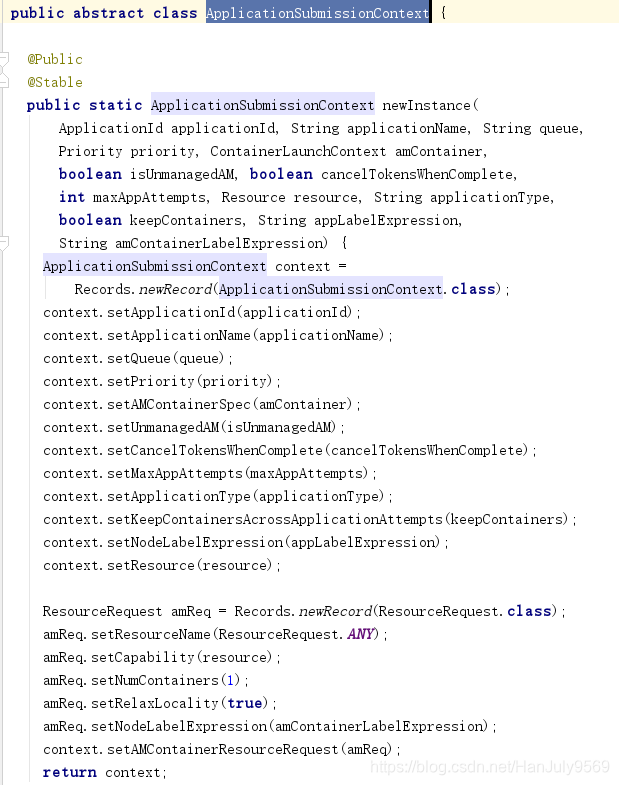Click setCancelTokensWhenComplete method call

point(214,451)
